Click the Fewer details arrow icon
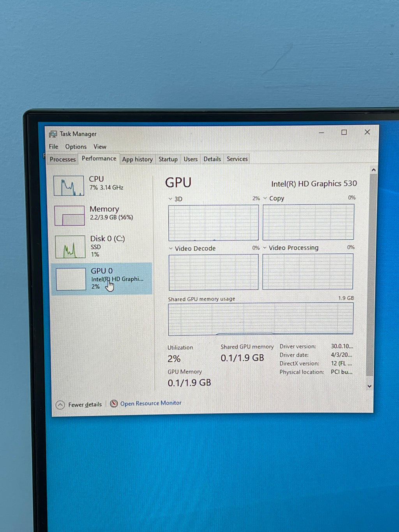The image size is (399, 532). coord(60,405)
